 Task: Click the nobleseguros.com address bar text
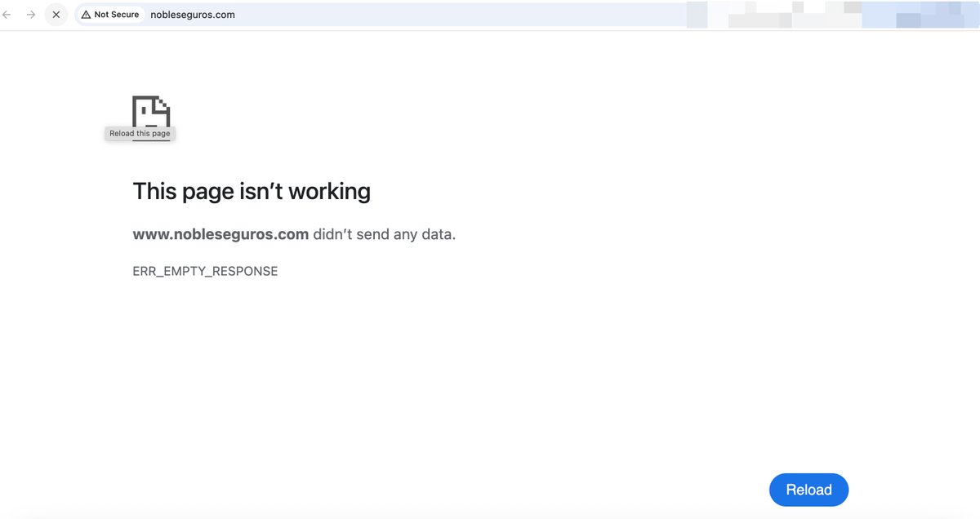[x=193, y=15]
